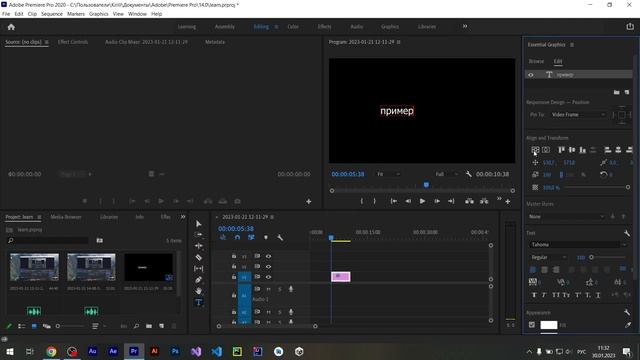Select the pink graphic clip on V1

(x=340, y=277)
